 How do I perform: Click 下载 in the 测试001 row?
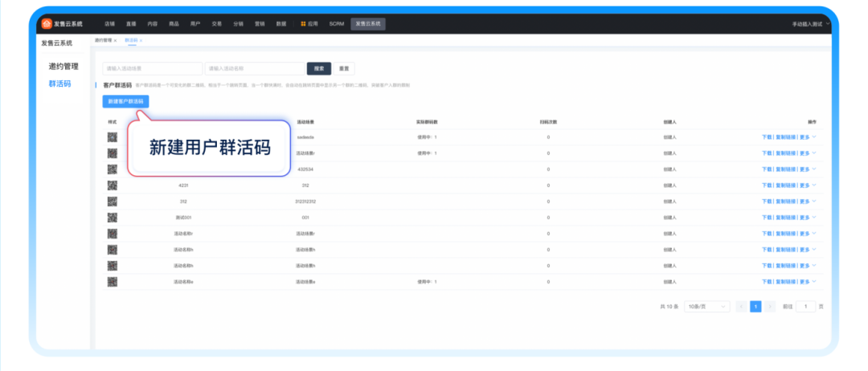coord(767,218)
